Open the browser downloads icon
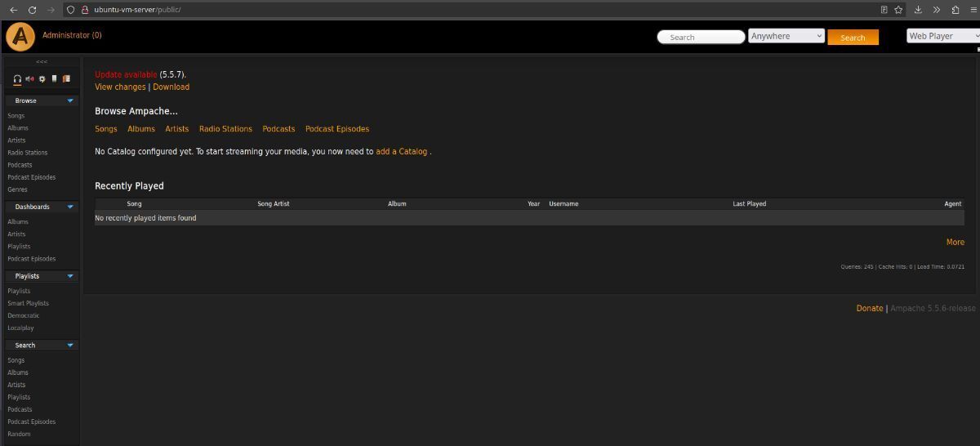The width and height of the screenshot is (980, 446). pyautogui.click(x=918, y=10)
